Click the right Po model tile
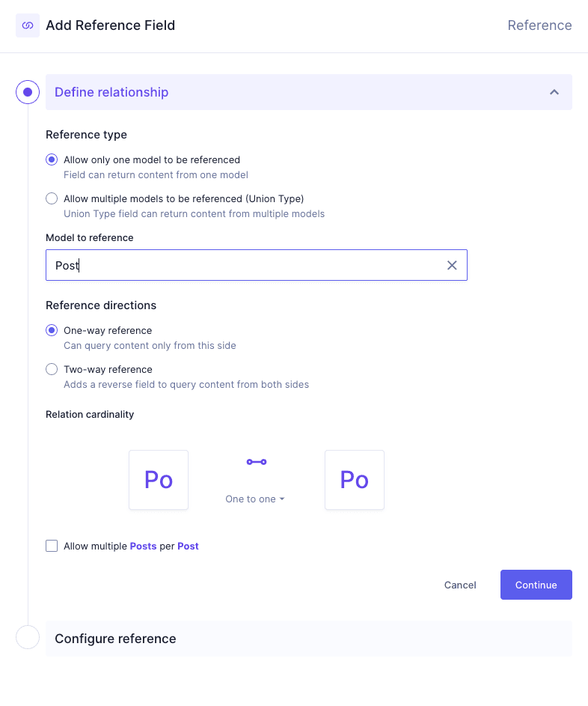The height and width of the screenshot is (706, 588). (355, 480)
